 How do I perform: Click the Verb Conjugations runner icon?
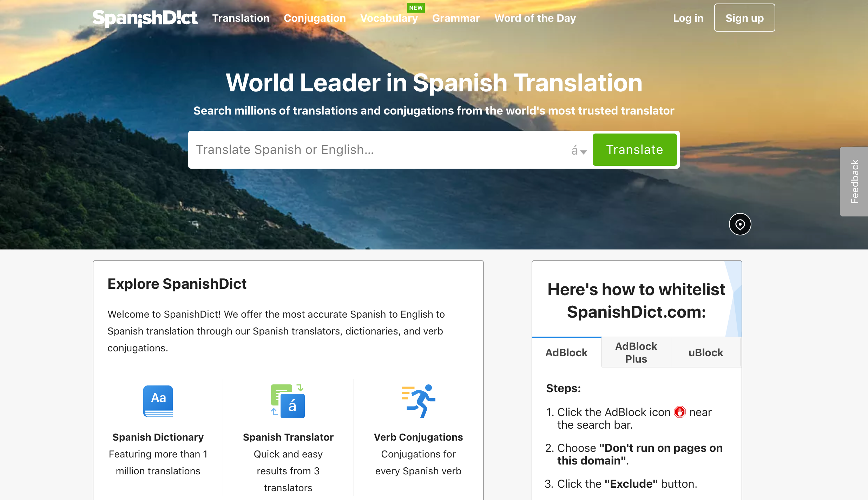(x=418, y=401)
